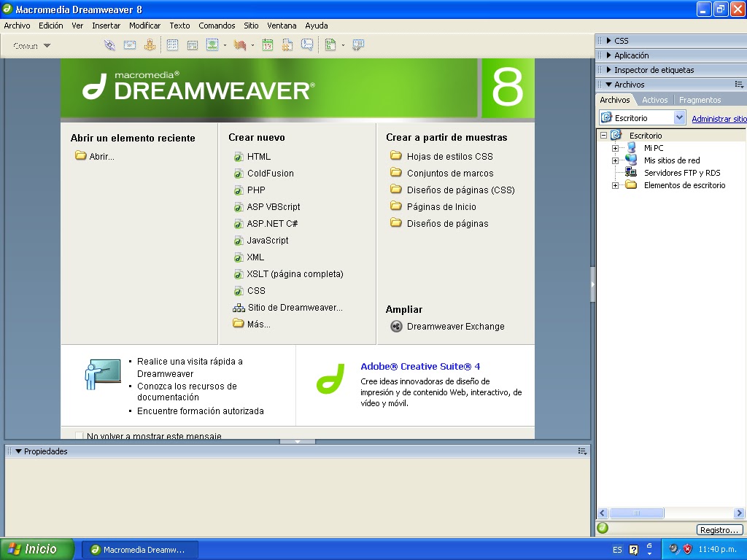This screenshot has height=560, width=747.
Task: Create a new ASP VBScript document
Action: pyautogui.click(x=267, y=206)
